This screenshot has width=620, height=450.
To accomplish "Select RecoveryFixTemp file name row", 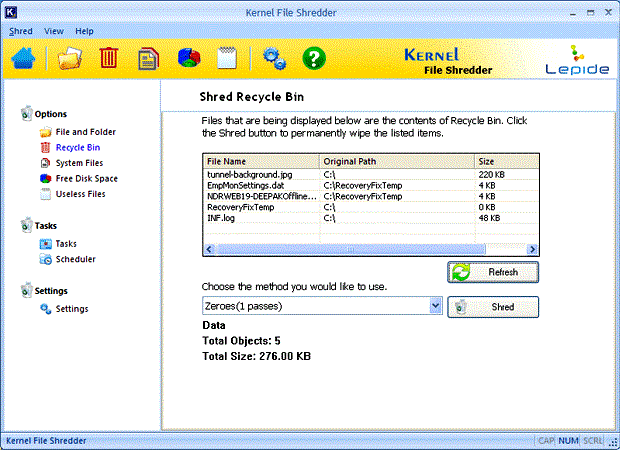I will point(241,207).
